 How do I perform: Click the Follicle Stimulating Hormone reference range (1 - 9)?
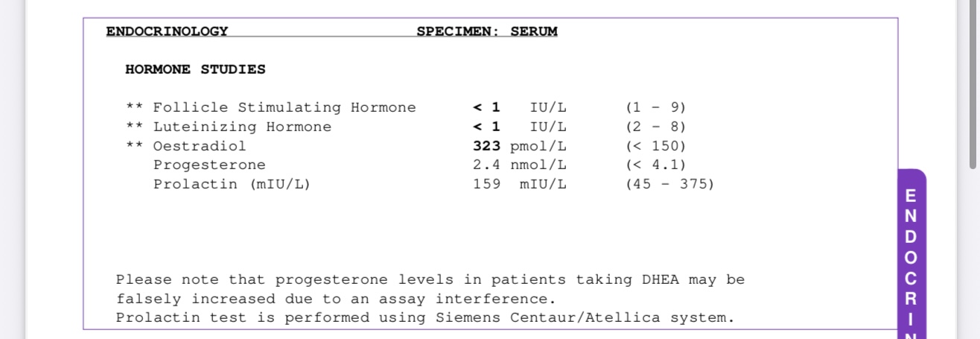(x=655, y=107)
